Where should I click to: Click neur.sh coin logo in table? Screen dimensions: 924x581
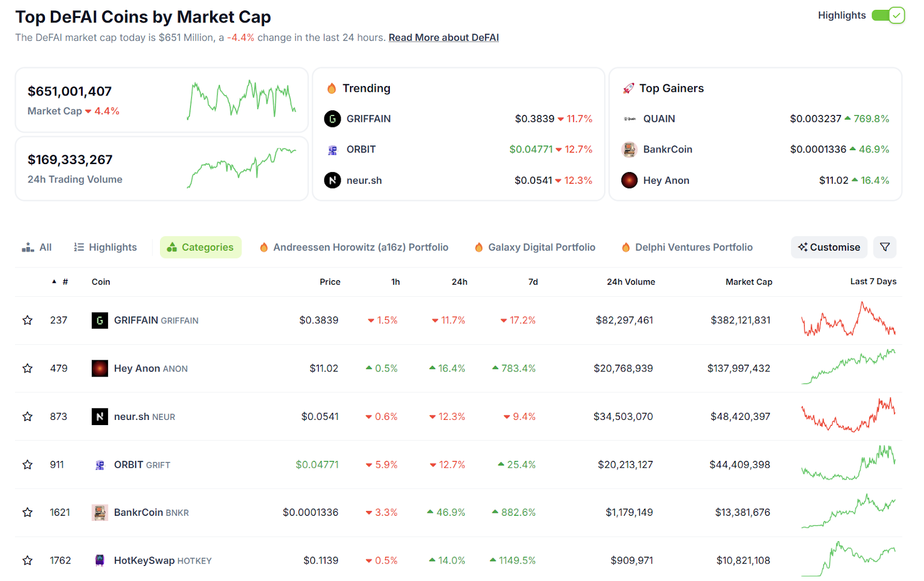pyautogui.click(x=100, y=416)
